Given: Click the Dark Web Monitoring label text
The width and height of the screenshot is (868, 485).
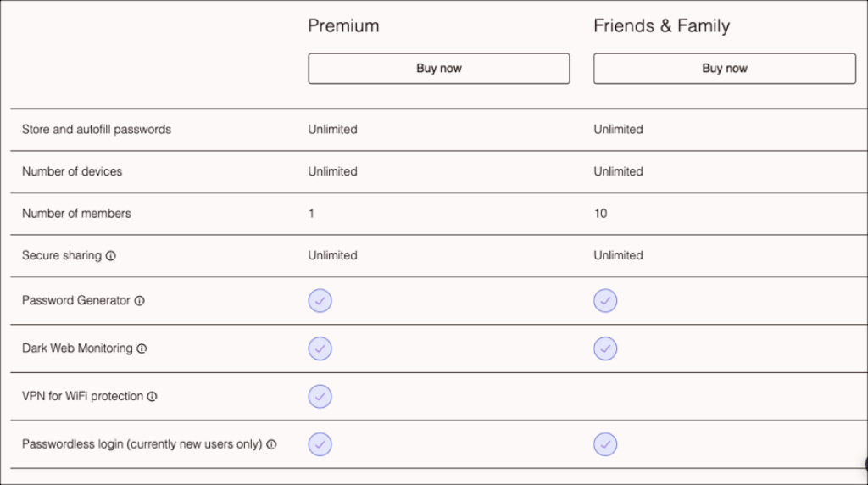Looking at the screenshot, I should click(x=77, y=348).
